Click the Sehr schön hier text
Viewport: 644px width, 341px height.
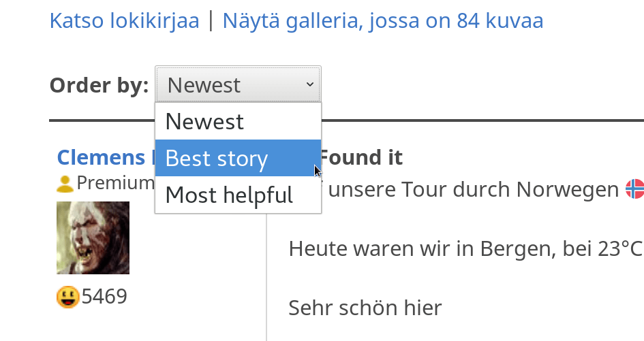coord(365,308)
